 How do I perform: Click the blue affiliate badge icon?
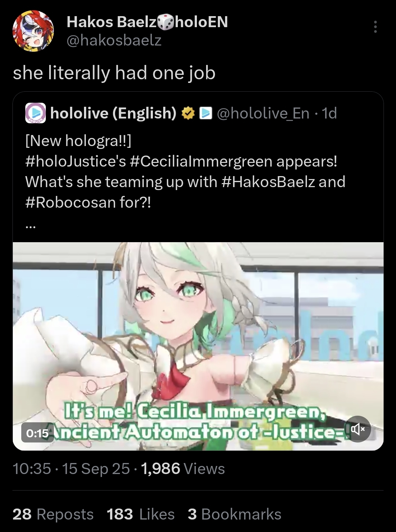206,113
